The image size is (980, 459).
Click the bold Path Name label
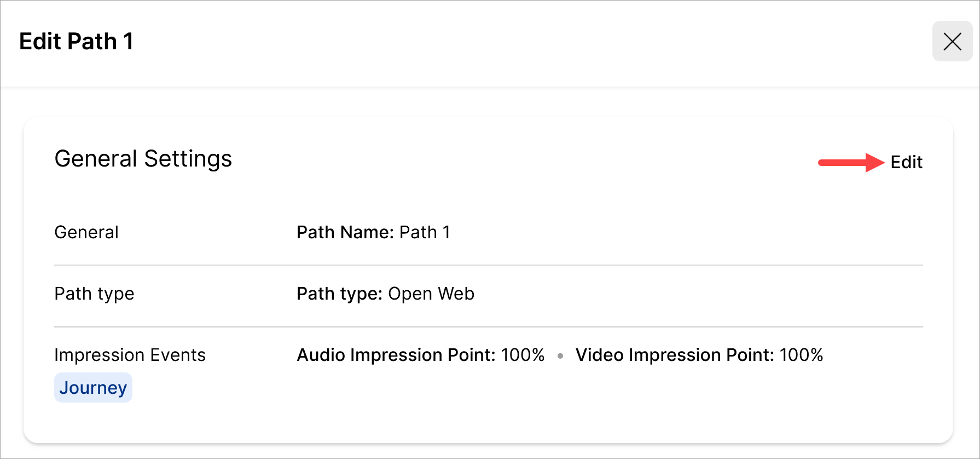[345, 232]
